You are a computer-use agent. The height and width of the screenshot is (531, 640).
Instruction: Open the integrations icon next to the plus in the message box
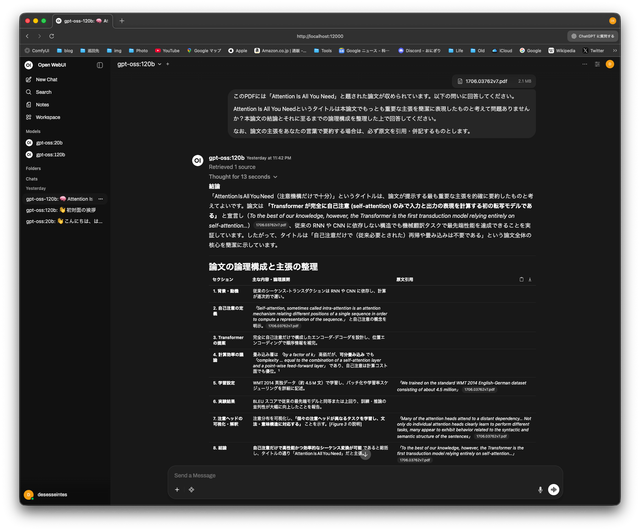click(x=191, y=490)
